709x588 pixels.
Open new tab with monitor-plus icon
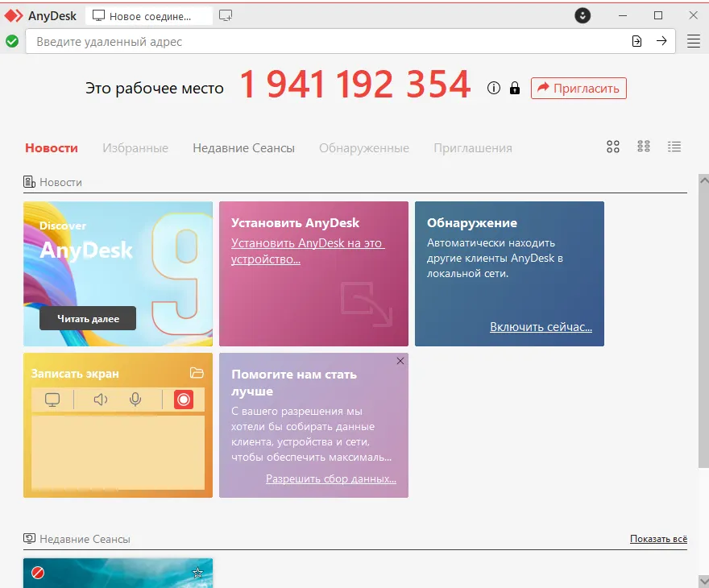point(226,15)
